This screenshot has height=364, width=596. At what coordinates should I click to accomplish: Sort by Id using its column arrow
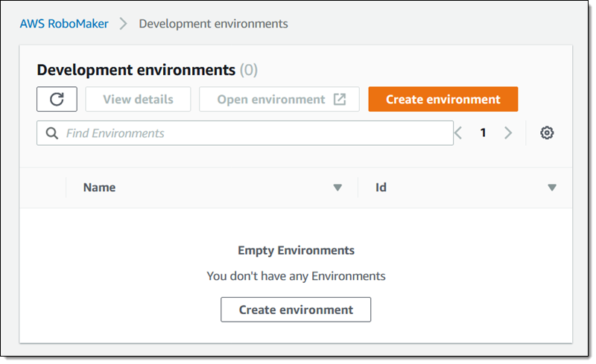(552, 188)
